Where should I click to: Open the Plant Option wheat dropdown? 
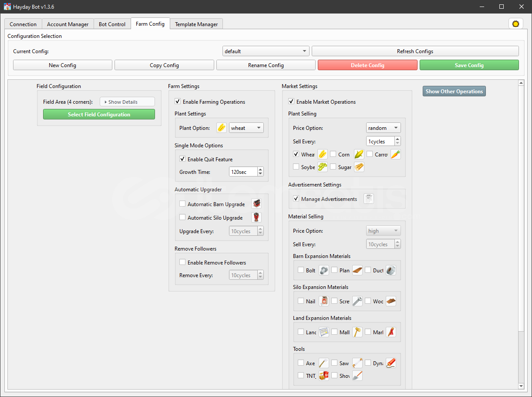[x=246, y=128]
